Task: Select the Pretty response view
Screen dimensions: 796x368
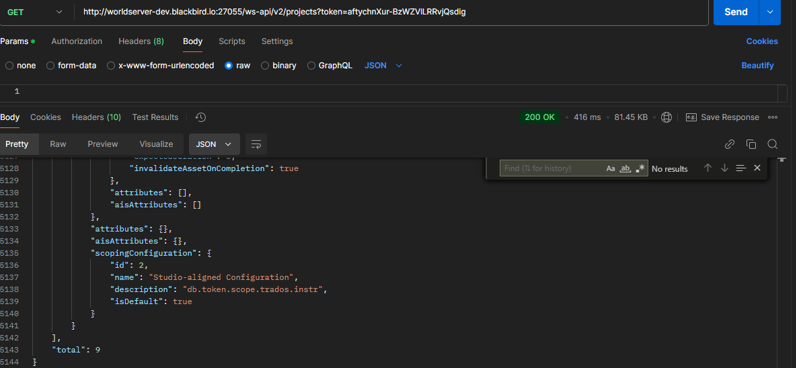Action: click(17, 144)
